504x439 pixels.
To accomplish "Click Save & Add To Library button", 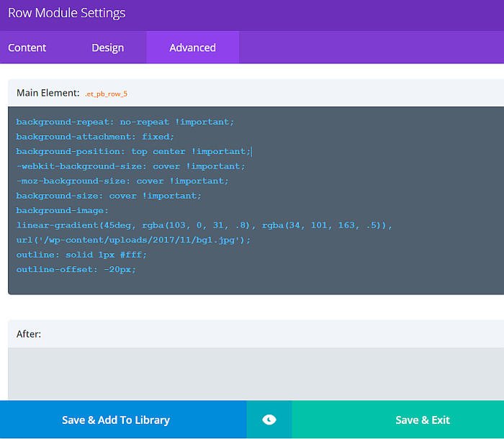I will click(x=116, y=420).
